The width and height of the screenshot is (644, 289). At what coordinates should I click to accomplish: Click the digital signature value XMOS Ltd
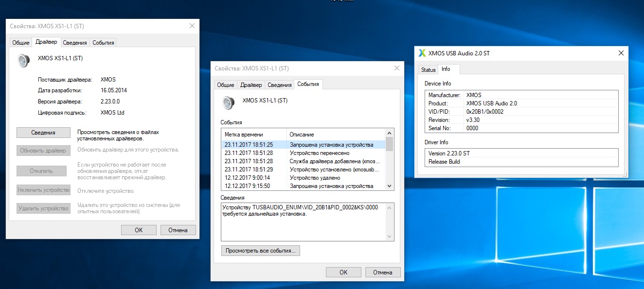[x=112, y=113]
